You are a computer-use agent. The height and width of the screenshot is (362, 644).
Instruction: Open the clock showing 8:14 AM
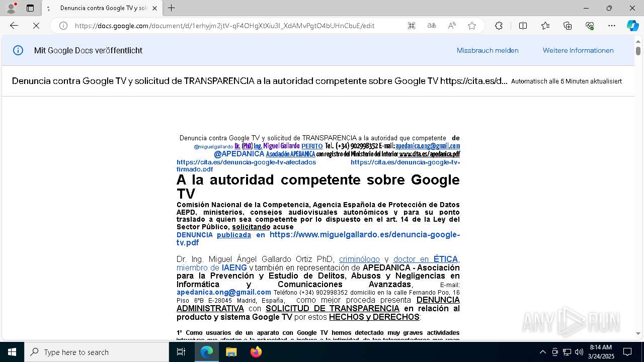tap(601, 352)
